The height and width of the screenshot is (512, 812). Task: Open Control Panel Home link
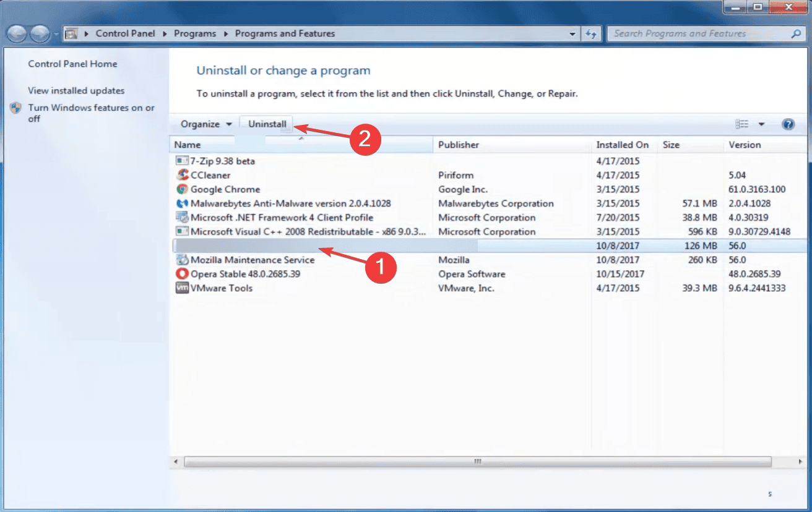pos(72,64)
